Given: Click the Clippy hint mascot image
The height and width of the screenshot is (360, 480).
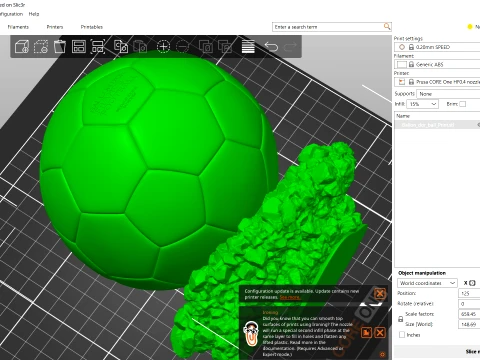Looking at the screenshot, I should tap(250, 333).
